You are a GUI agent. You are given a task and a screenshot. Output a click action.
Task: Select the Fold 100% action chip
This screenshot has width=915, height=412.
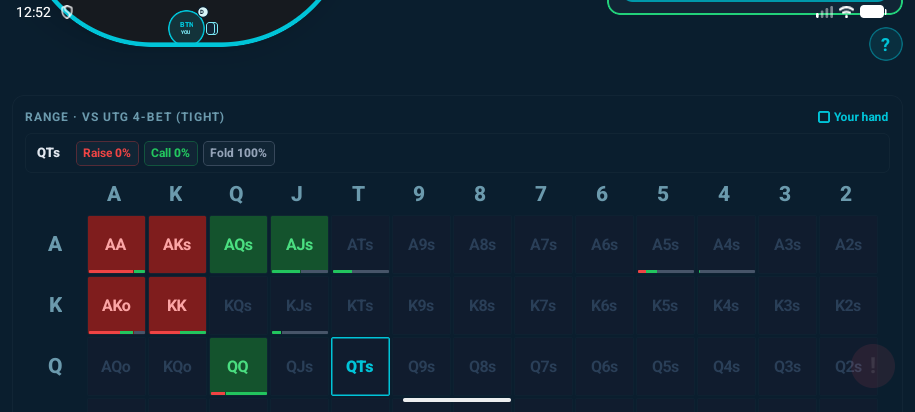click(x=239, y=153)
